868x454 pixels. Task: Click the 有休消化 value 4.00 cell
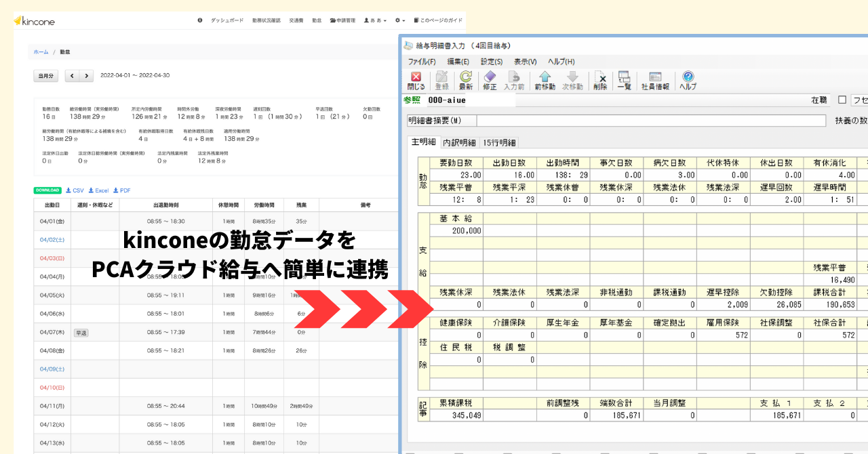pos(831,175)
